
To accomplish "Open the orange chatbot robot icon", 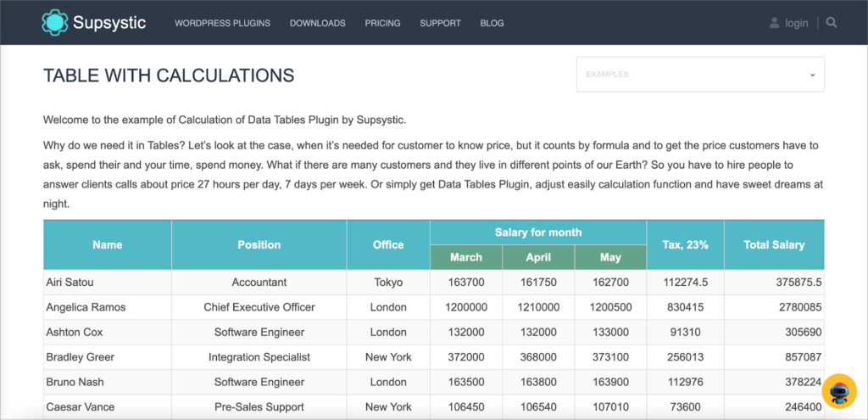I will (839, 391).
